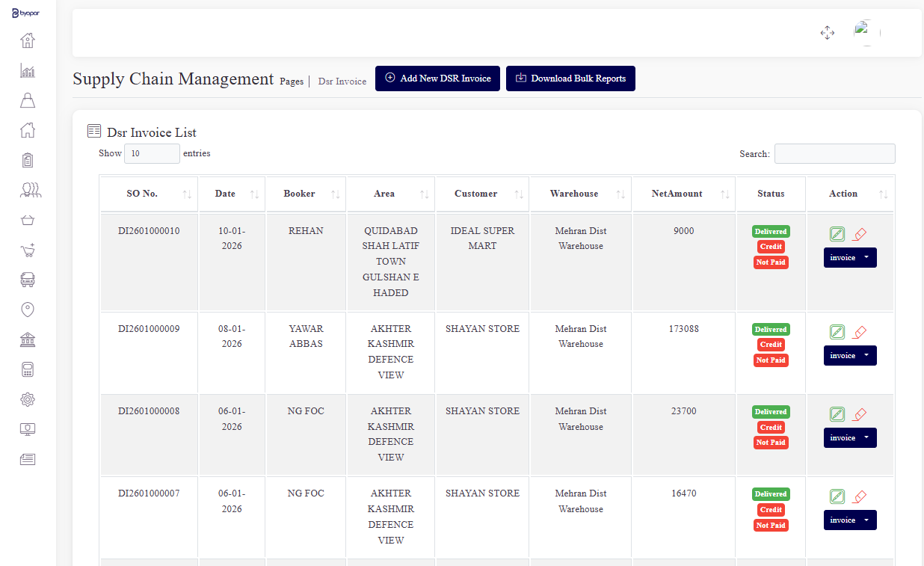Toggle the Not Paid badge for SHAYAN STORE
Viewport: 924px width, 566px height.
click(771, 360)
